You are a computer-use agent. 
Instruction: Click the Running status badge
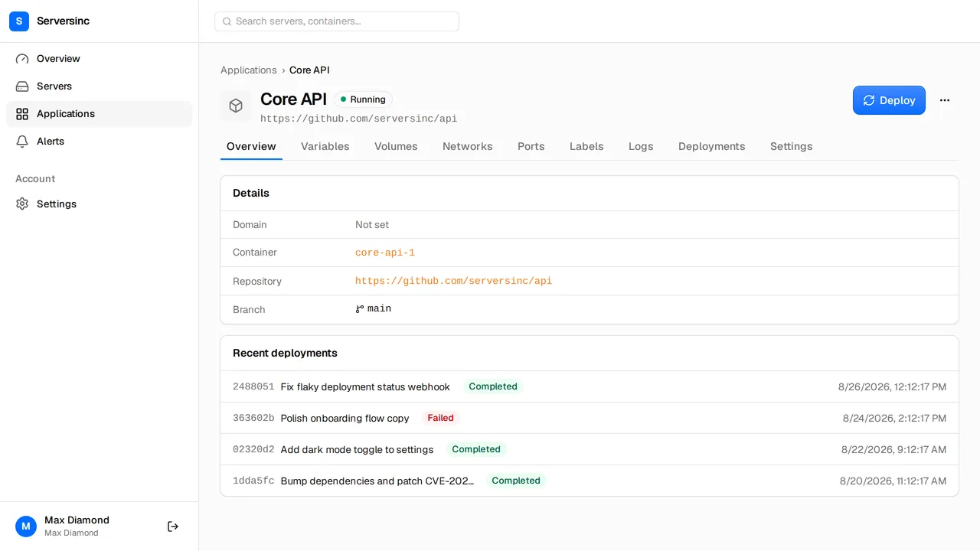364,99
